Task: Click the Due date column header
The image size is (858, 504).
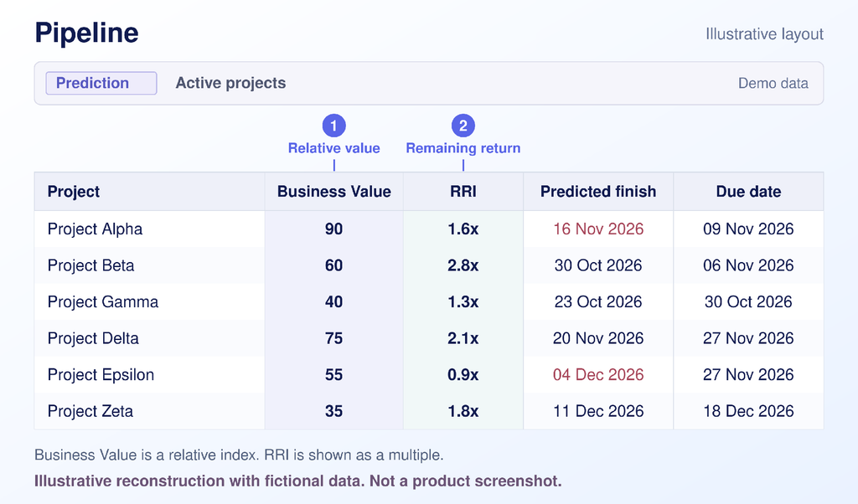Action: (748, 192)
